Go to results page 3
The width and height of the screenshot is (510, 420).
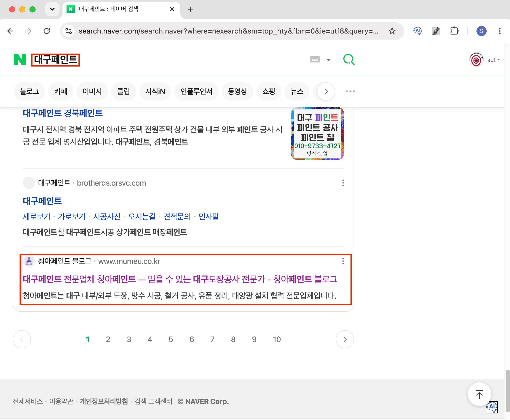129,339
